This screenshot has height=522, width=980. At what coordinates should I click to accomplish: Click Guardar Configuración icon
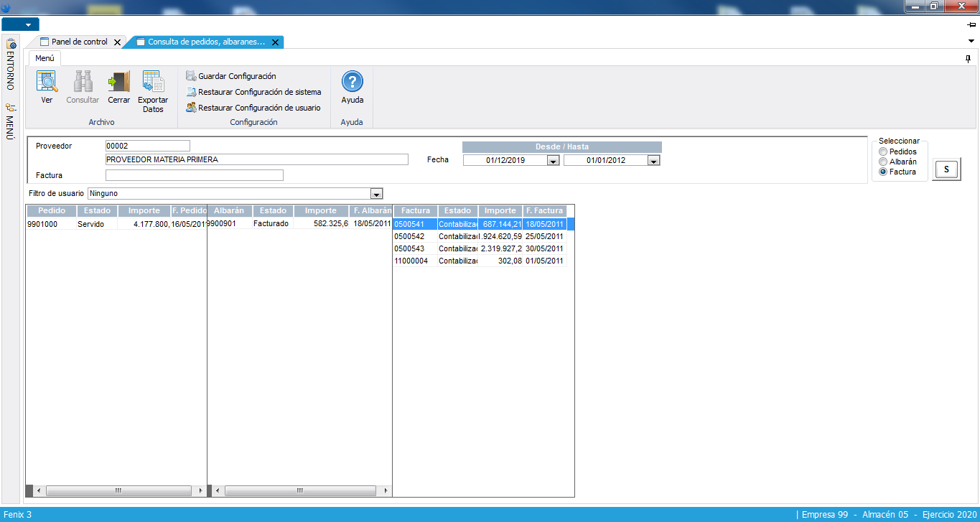click(191, 76)
